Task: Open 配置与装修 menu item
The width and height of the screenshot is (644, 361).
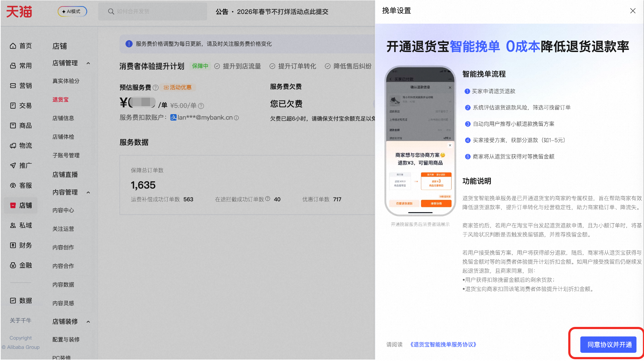Action: [x=66, y=339]
